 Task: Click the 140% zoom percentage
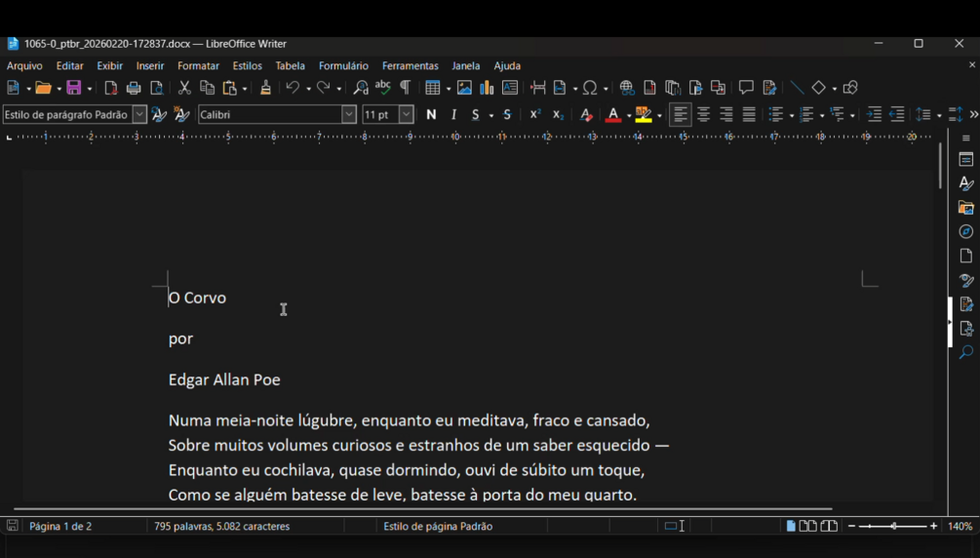click(960, 526)
